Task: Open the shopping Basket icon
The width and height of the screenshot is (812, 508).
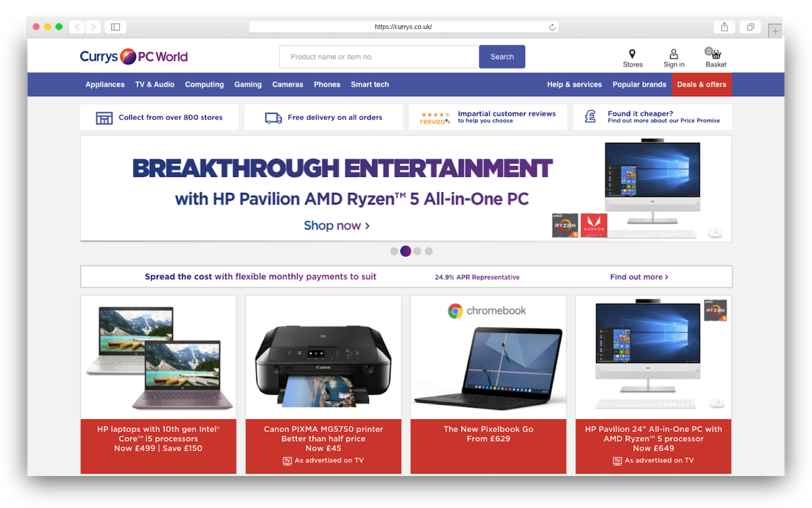Action: click(x=715, y=54)
